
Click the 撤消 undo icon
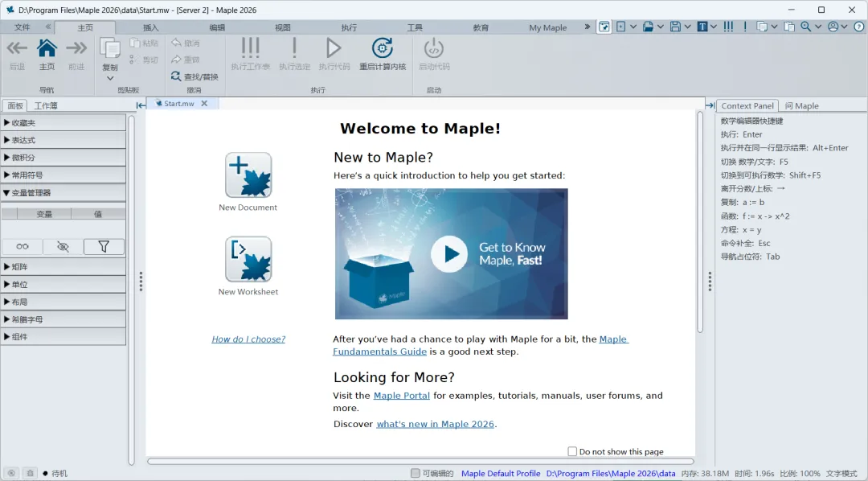177,43
